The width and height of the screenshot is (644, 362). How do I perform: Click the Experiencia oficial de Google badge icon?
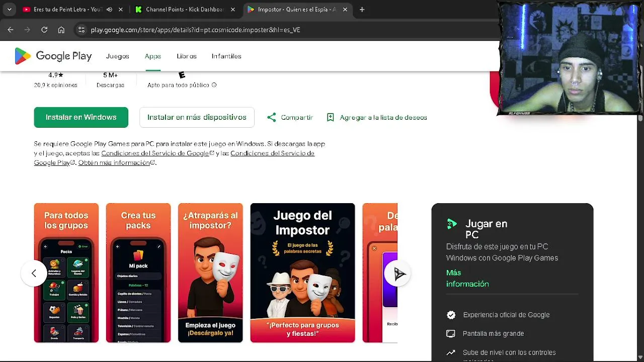(x=451, y=315)
